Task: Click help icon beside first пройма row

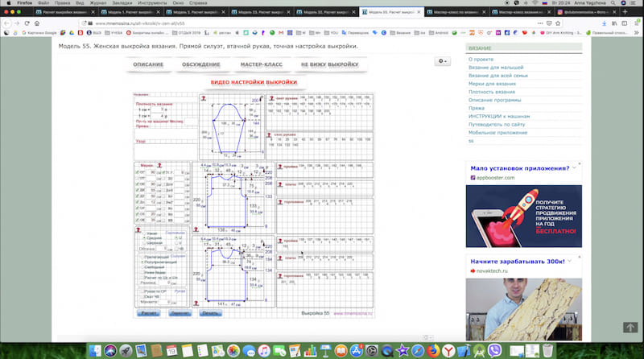Action: [280, 167]
